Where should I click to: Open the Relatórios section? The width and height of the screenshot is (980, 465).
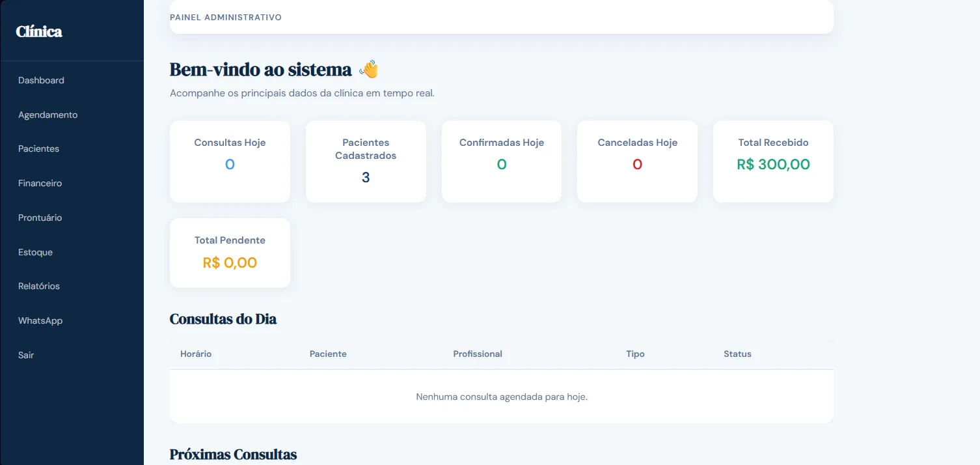(x=38, y=286)
